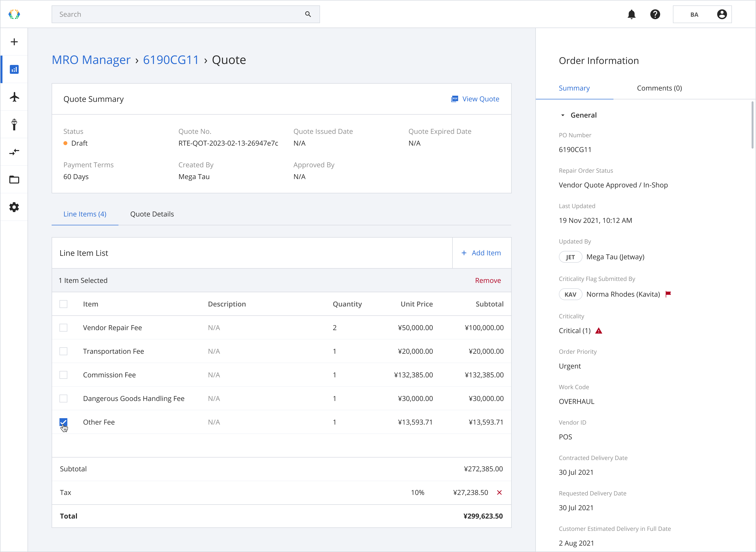The width and height of the screenshot is (756, 552).
Task: Click the Item column header
Action: [x=90, y=304]
